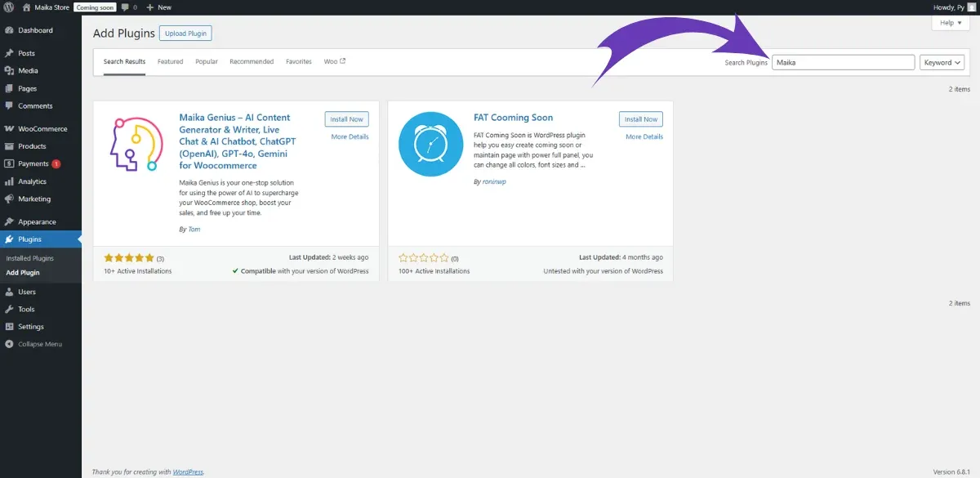Image resolution: width=980 pixels, height=478 pixels.
Task: Click the Users person icon
Action: click(x=9, y=292)
